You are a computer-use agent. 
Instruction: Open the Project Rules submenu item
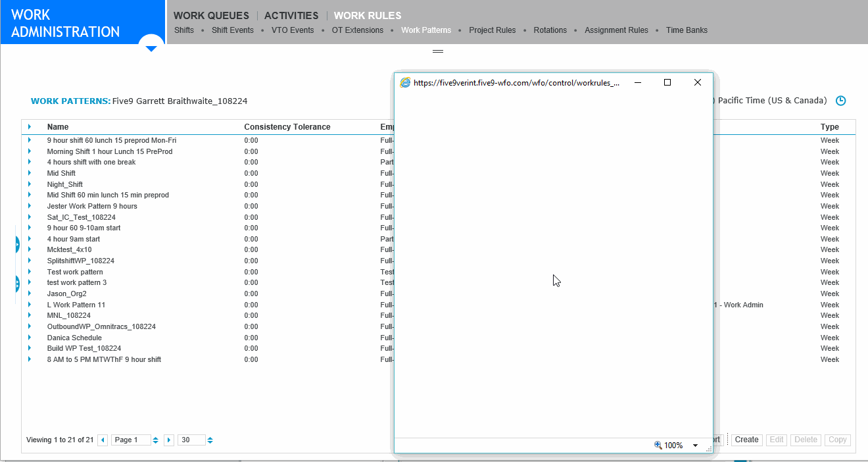(x=493, y=30)
